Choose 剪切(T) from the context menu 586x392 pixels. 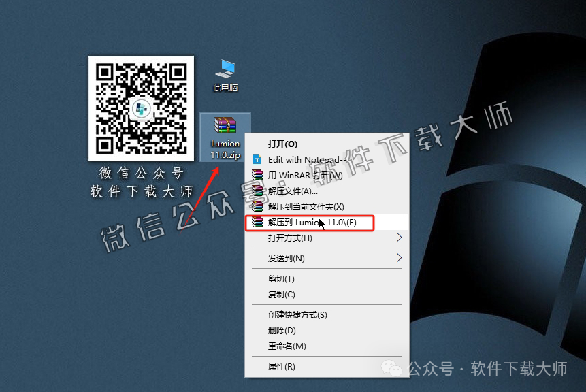coord(327,279)
